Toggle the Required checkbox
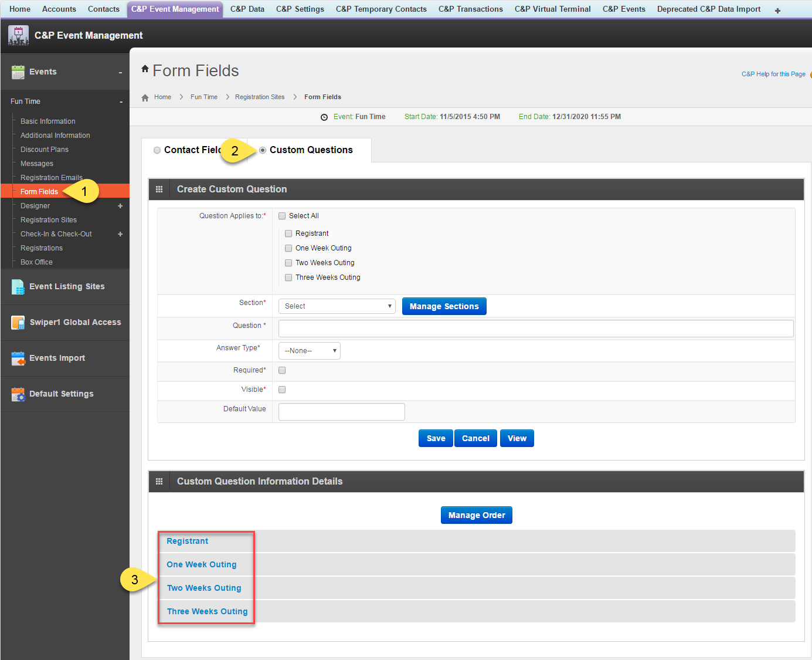 (282, 370)
